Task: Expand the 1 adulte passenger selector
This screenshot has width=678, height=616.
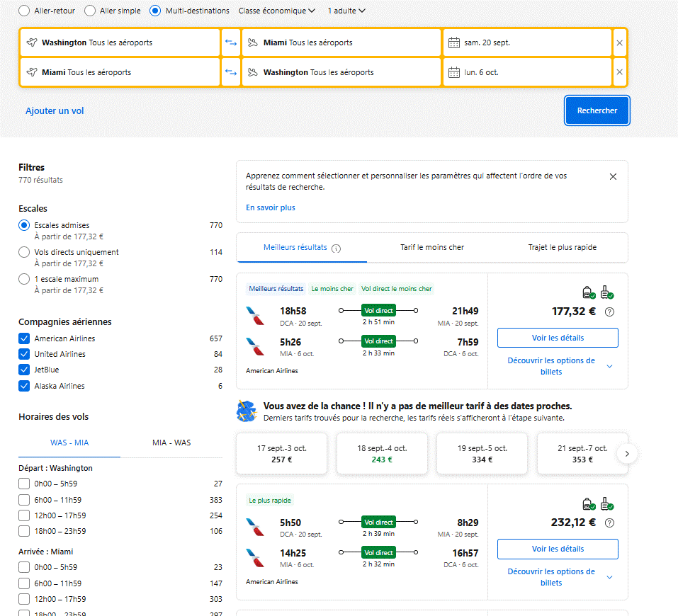Action: pos(346,11)
